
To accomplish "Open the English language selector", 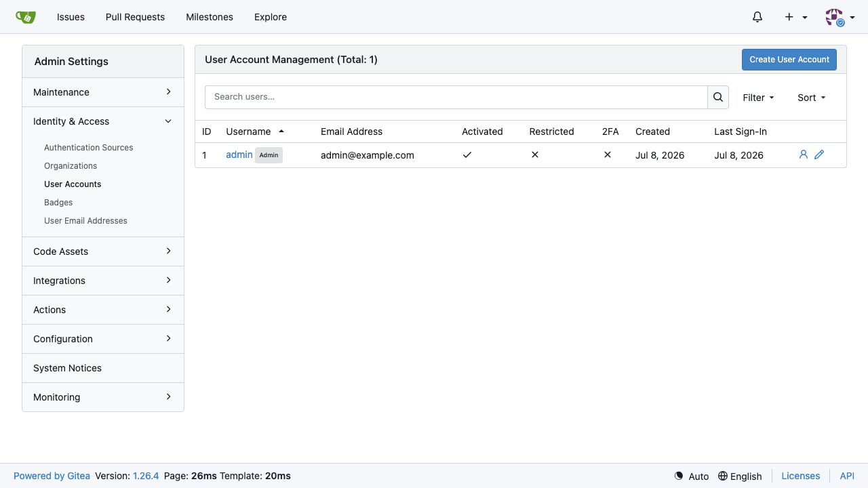I will click(x=740, y=476).
